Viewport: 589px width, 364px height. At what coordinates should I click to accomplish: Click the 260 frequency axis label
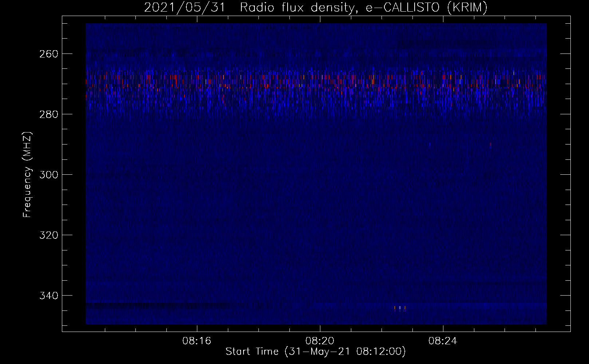point(48,54)
